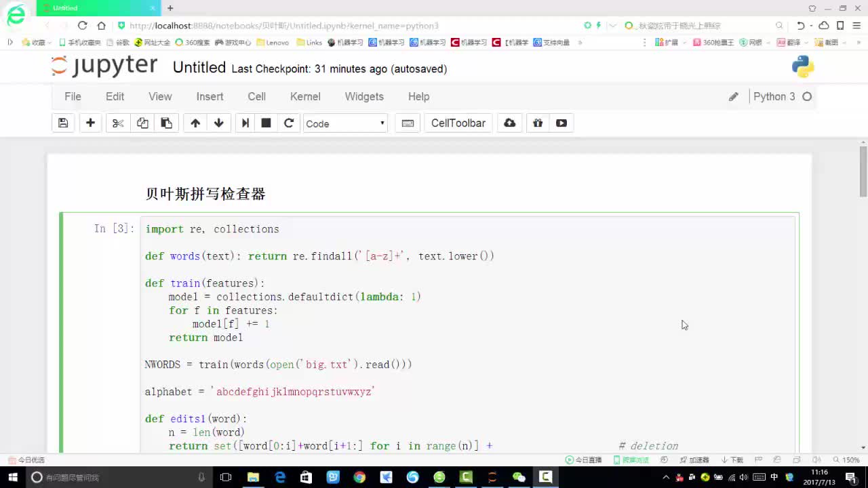This screenshot has width=868, height=488.
Task: Click the 加速器 status bar item
Action: [695, 460]
